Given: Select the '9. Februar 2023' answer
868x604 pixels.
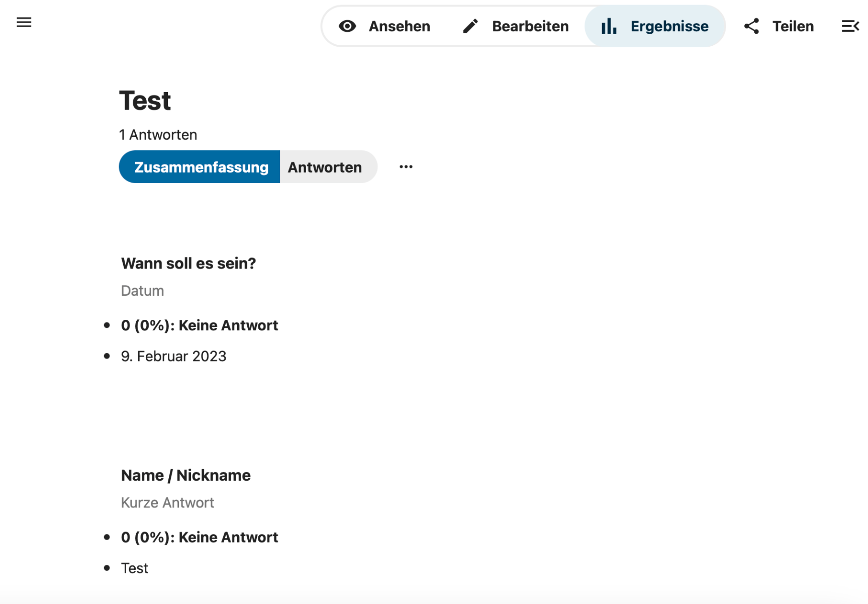Looking at the screenshot, I should tap(173, 357).
